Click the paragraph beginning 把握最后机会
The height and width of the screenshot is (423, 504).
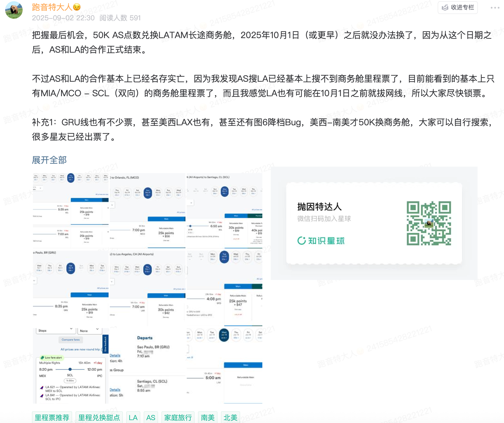coord(262,42)
